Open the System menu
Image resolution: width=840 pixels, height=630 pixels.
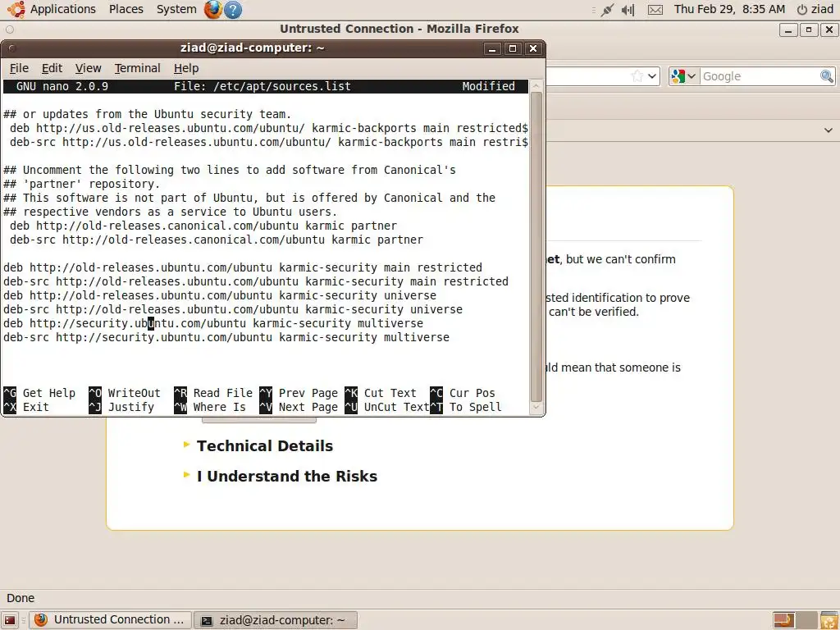point(176,9)
